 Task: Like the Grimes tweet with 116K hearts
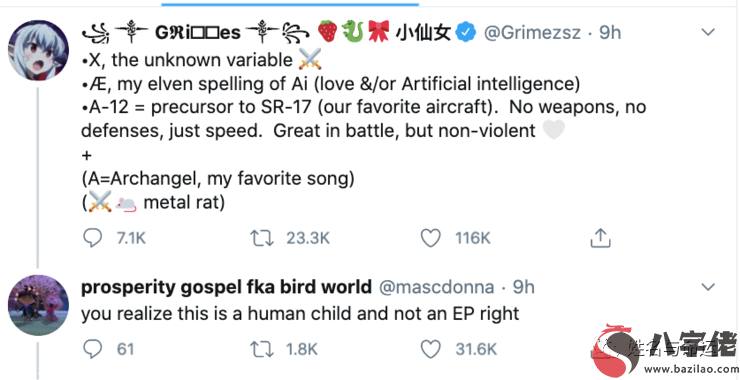coord(430,238)
